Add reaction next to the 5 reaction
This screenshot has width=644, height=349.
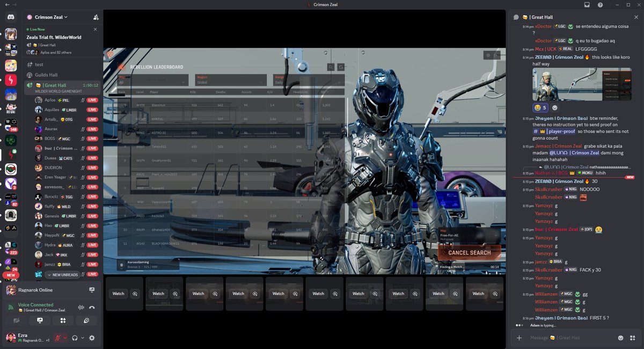click(x=555, y=107)
